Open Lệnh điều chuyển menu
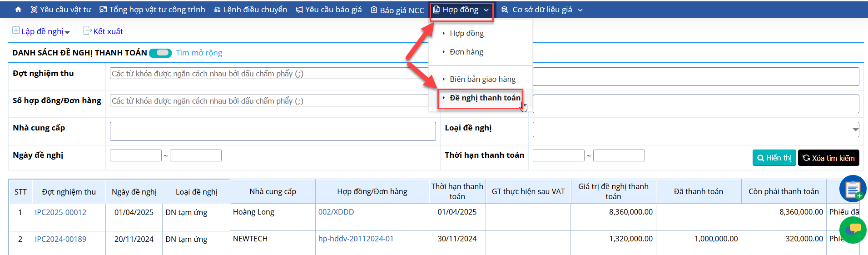Viewport: 868px width, 255px height. pos(250,10)
